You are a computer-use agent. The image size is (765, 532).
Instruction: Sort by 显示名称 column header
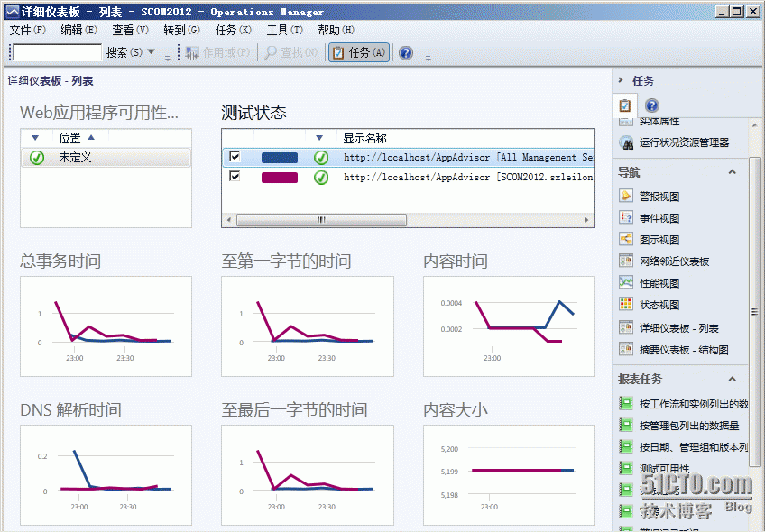click(x=365, y=139)
